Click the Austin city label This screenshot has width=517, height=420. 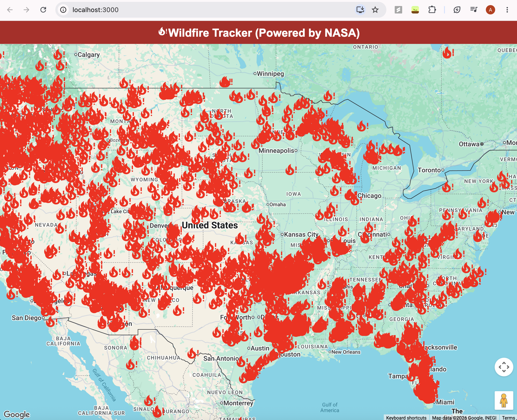(260, 348)
